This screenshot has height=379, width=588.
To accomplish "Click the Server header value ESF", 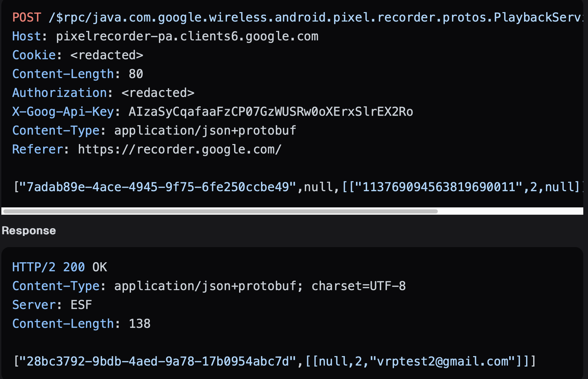I will [81, 305].
